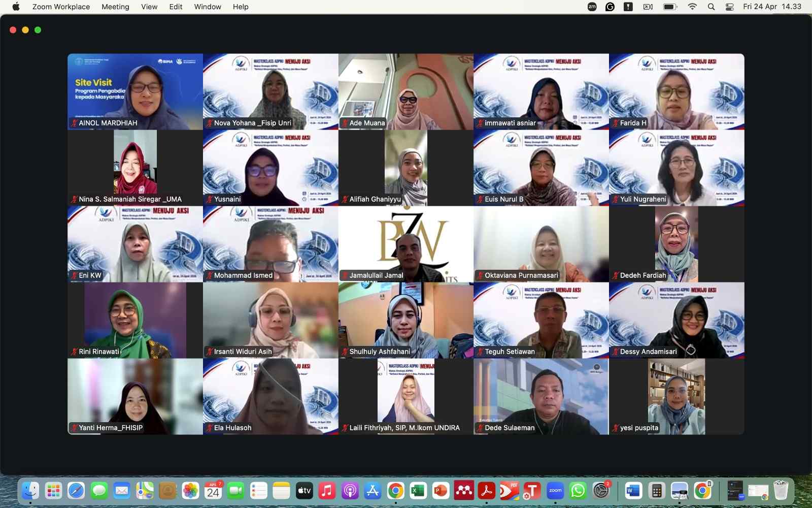
Task: Launch Mendeley from the dock
Action: coord(464,491)
